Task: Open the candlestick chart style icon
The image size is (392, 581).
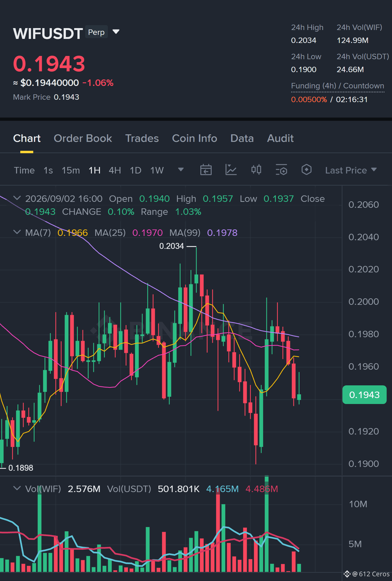Action: [256, 170]
